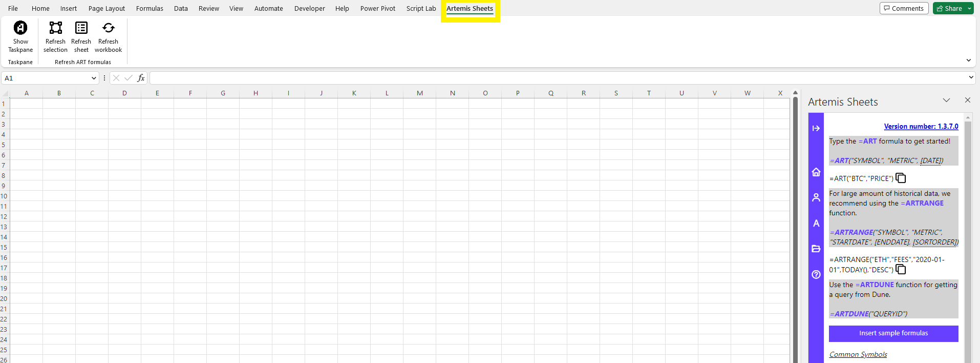Switch to the Power Pivot tab
The height and width of the screenshot is (363, 980).
[378, 8]
